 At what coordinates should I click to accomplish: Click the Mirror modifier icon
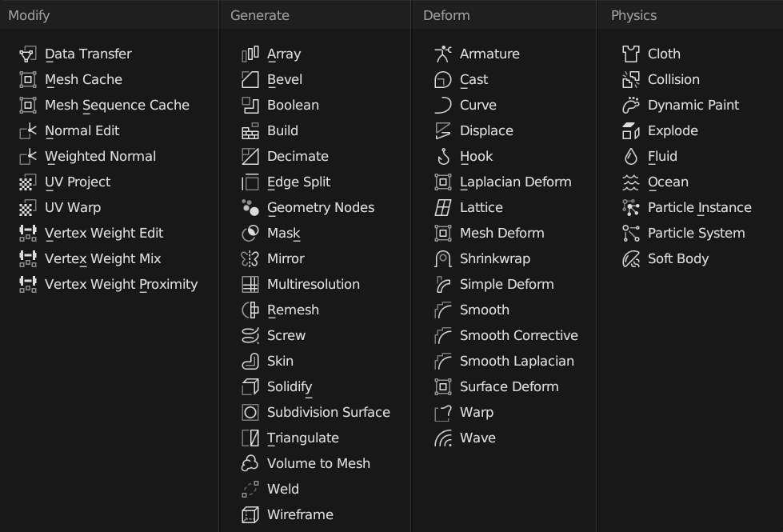[x=250, y=258]
